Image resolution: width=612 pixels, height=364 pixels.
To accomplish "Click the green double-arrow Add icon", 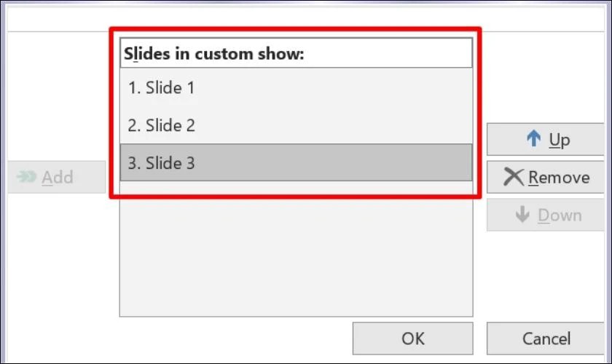I will 27,177.
